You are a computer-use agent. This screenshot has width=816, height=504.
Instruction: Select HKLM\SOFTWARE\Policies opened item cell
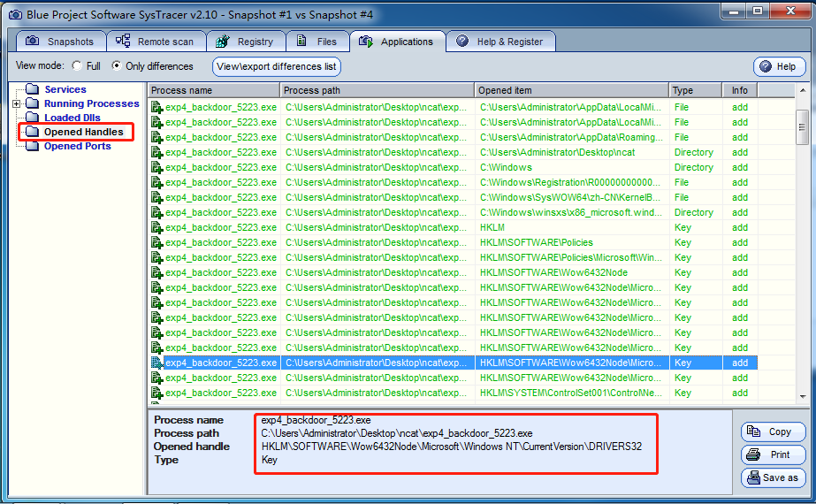(572, 242)
